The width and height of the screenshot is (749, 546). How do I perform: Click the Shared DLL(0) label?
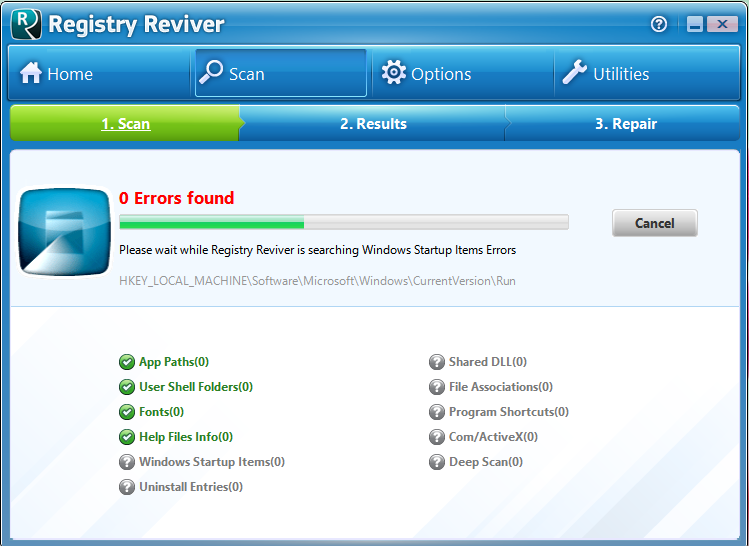click(488, 362)
